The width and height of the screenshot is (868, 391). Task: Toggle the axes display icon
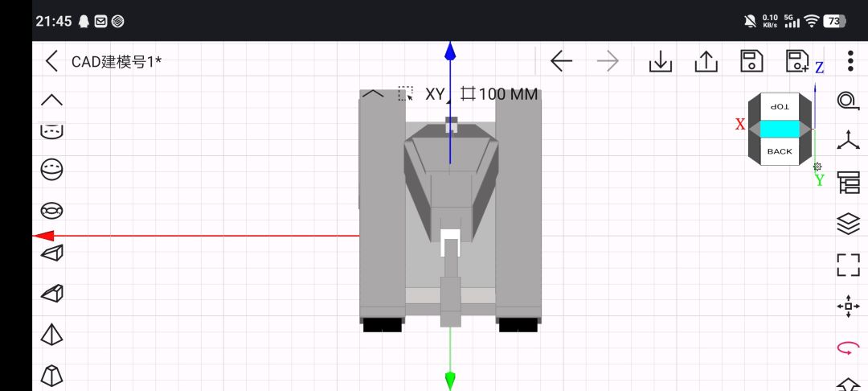click(x=848, y=140)
